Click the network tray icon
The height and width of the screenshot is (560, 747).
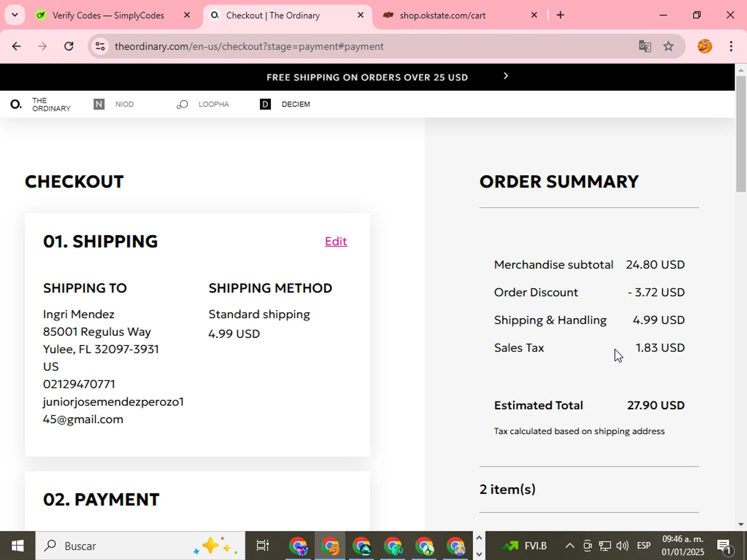click(605, 546)
